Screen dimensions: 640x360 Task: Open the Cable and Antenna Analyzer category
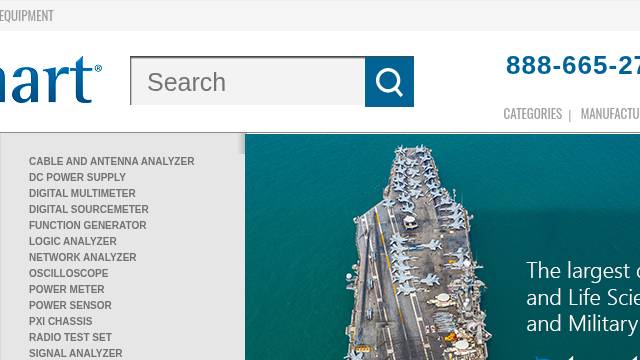click(111, 161)
